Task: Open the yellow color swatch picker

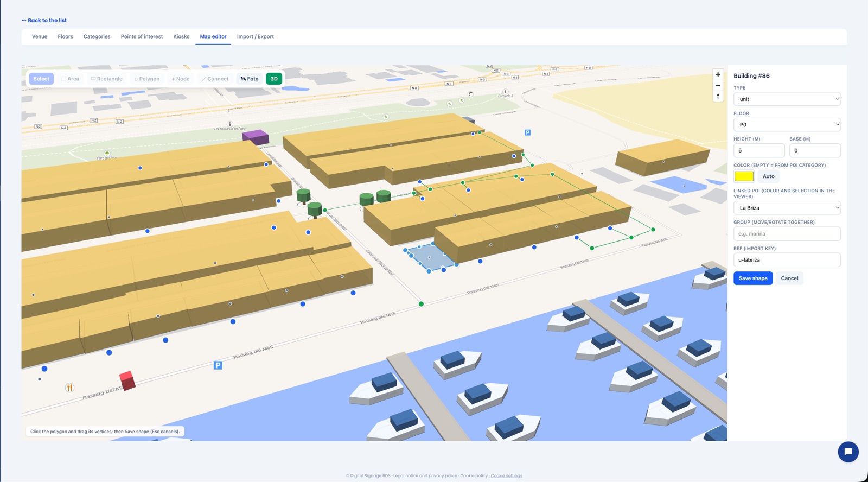Action: [744, 176]
